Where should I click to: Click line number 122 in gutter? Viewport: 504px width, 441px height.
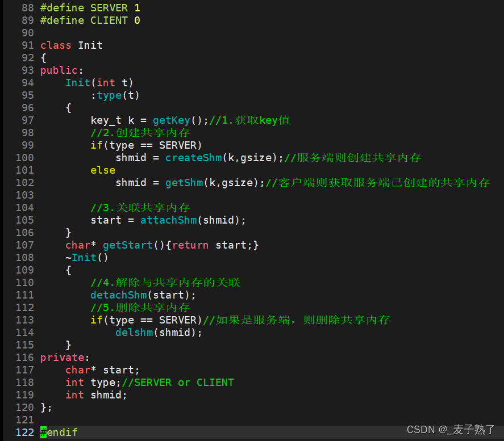point(25,432)
